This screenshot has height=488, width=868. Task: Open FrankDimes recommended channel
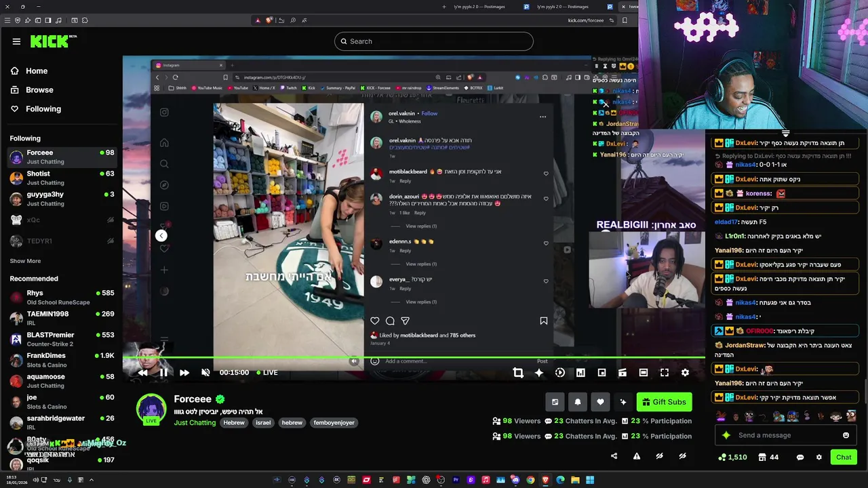point(62,360)
